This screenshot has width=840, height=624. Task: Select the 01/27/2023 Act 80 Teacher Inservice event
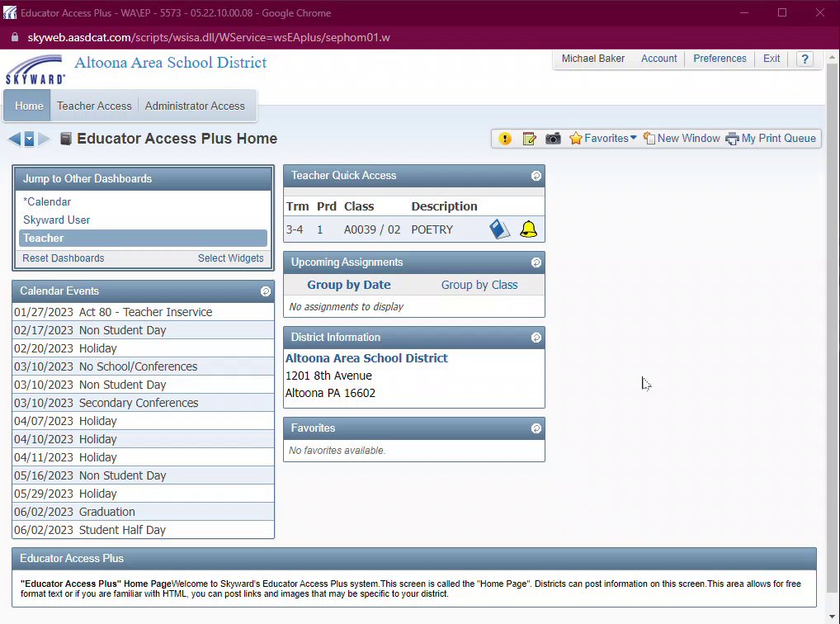click(x=143, y=312)
